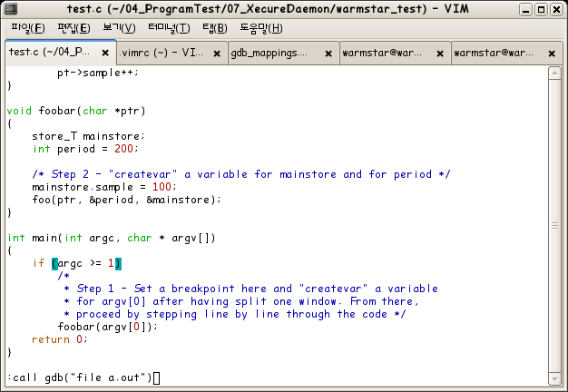Open the window menu icon in title bar
Screen dimensions: 568x392
(x=10, y=9)
